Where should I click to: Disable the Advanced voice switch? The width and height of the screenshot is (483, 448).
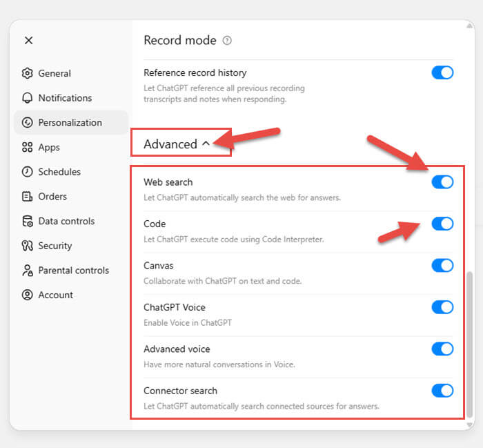point(442,349)
